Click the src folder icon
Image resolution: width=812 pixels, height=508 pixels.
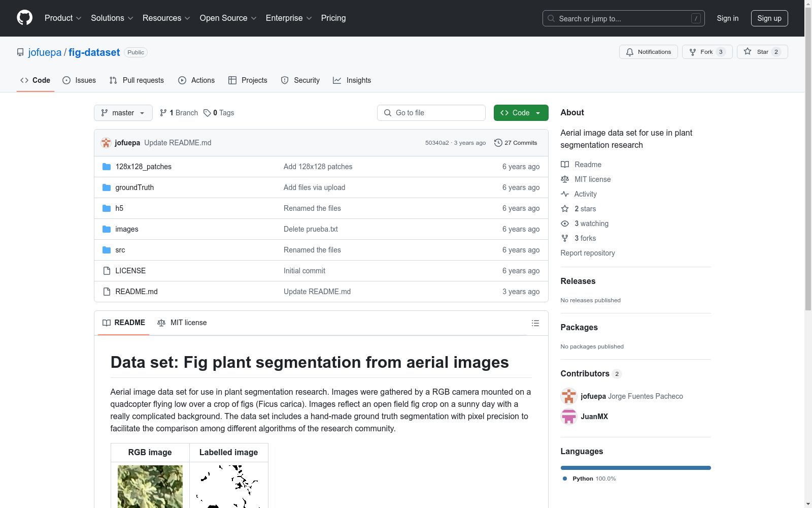(107, 250)
